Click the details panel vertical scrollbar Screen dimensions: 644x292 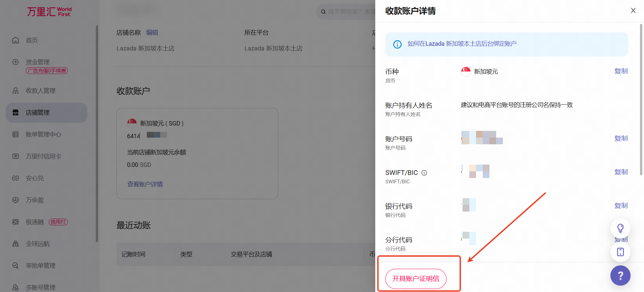[641, 99]
